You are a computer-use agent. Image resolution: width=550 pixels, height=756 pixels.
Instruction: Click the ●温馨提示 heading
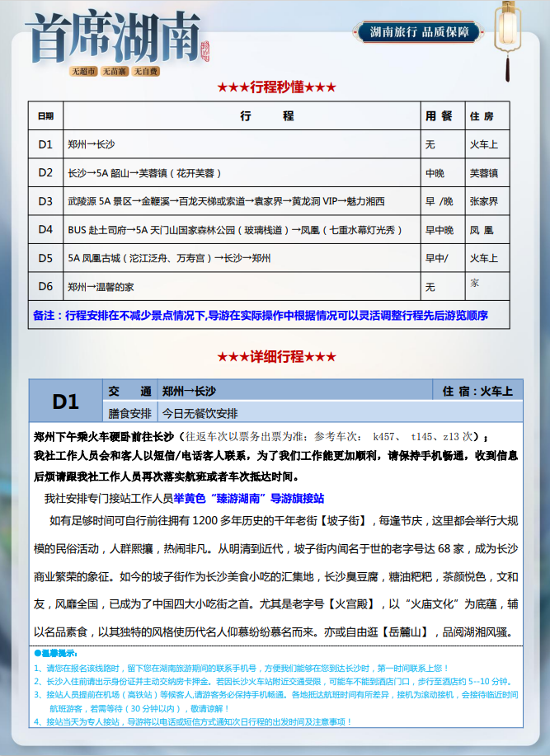coord(56,653)
